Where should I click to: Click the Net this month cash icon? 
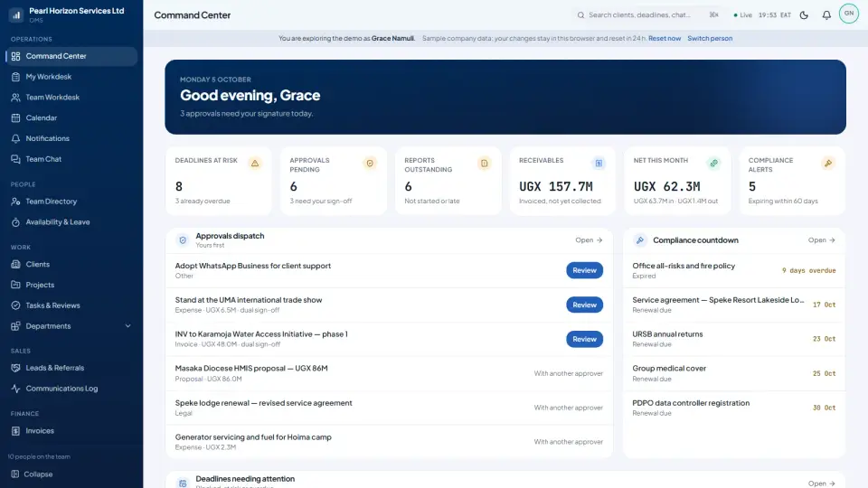tap(713, 164)
